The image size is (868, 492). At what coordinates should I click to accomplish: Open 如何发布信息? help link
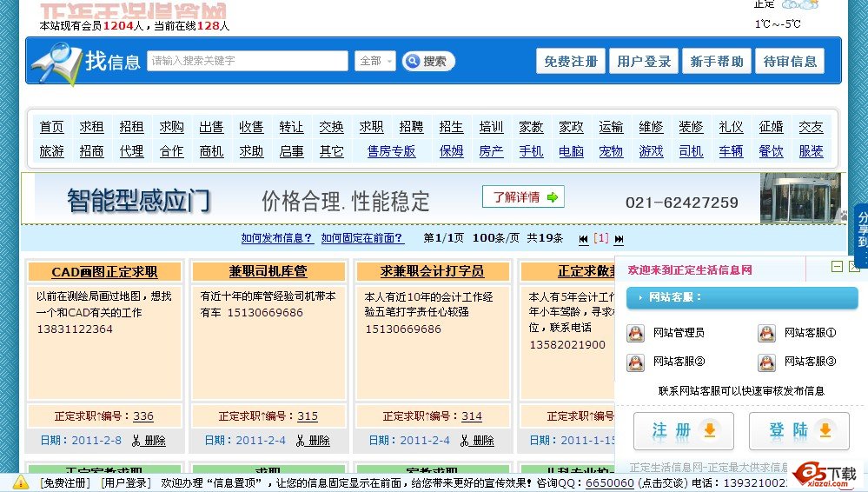(x=277, y=238)
